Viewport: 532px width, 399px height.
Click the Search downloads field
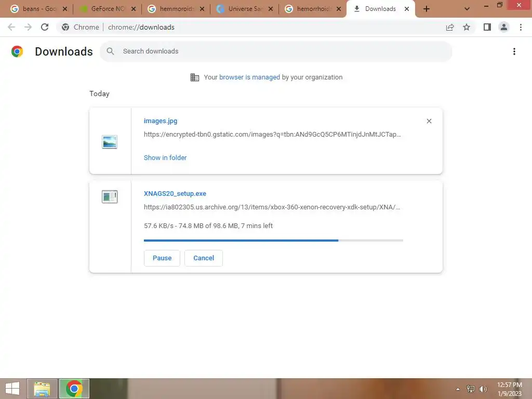[x=276, y=51]
